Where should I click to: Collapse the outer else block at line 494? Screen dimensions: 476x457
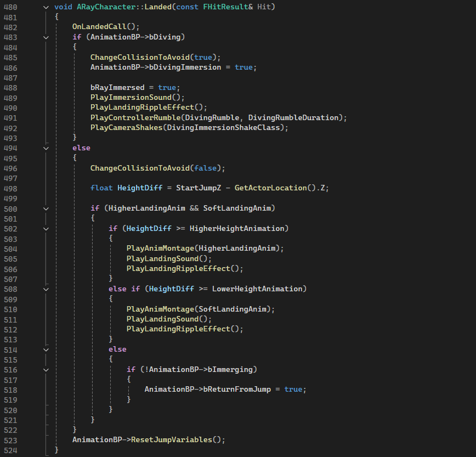click(46, 148)
